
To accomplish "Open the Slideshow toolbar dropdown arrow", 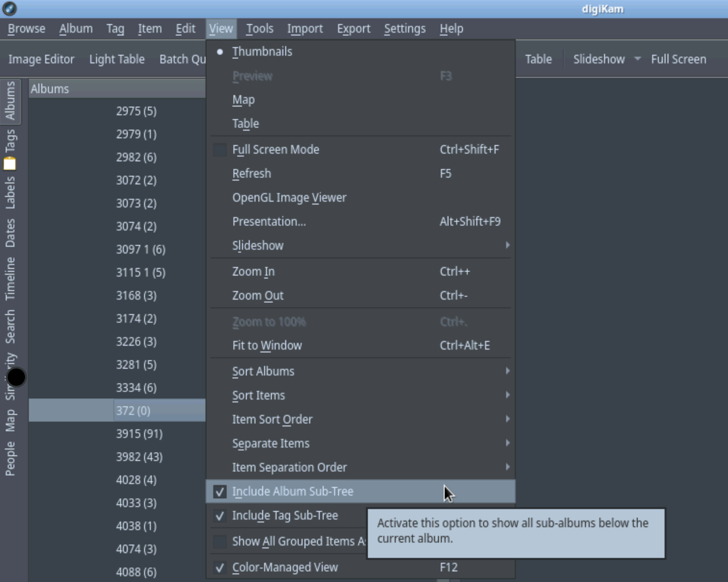I will point(638,59).
